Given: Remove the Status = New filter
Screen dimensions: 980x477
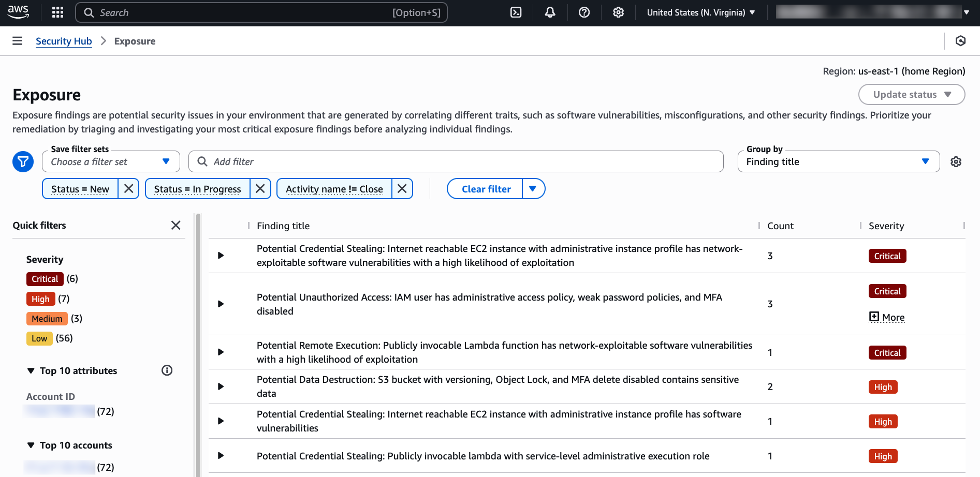Looking at the screenshot, I should [x=128, y=189].
